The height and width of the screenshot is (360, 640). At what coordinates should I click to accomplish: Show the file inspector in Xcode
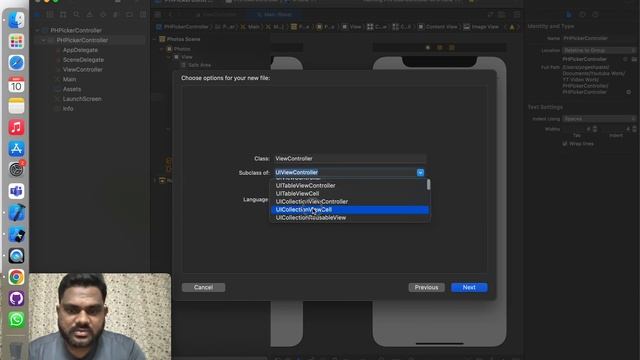tap(569, 14)
